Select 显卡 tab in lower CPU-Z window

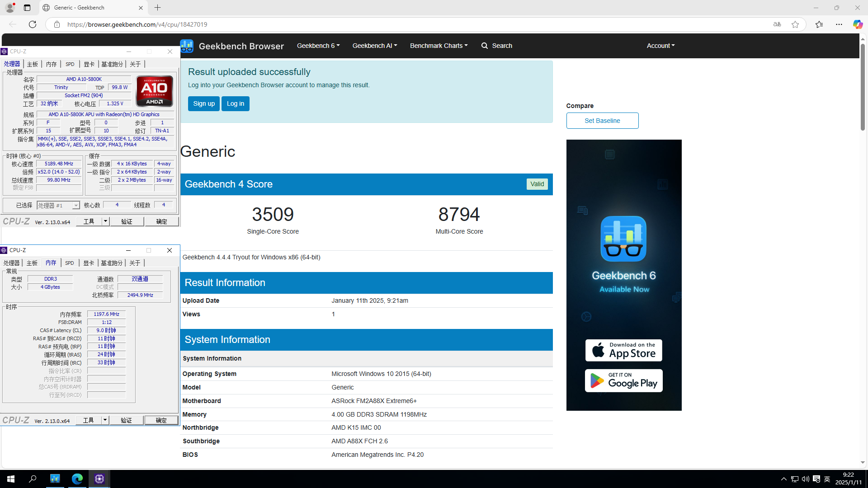click(x=89, y=263)
